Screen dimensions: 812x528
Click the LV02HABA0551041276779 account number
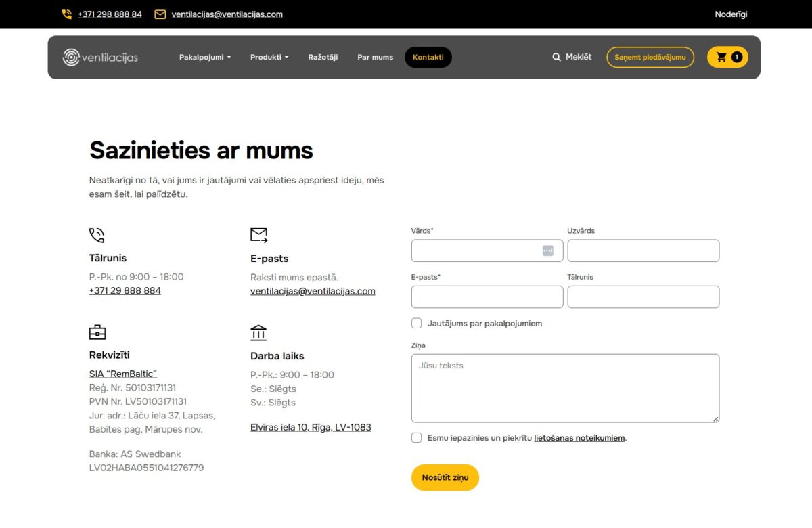click(147, 468)
